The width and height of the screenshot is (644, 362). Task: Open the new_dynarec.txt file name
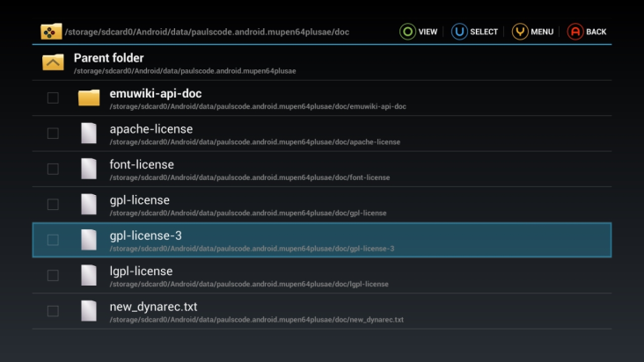tap(154, 307)
